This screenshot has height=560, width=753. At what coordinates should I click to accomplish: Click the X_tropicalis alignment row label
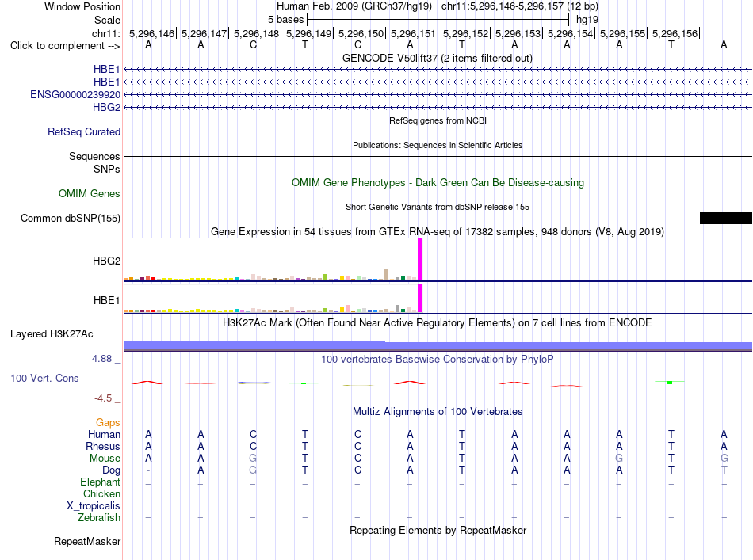point(94,506)
